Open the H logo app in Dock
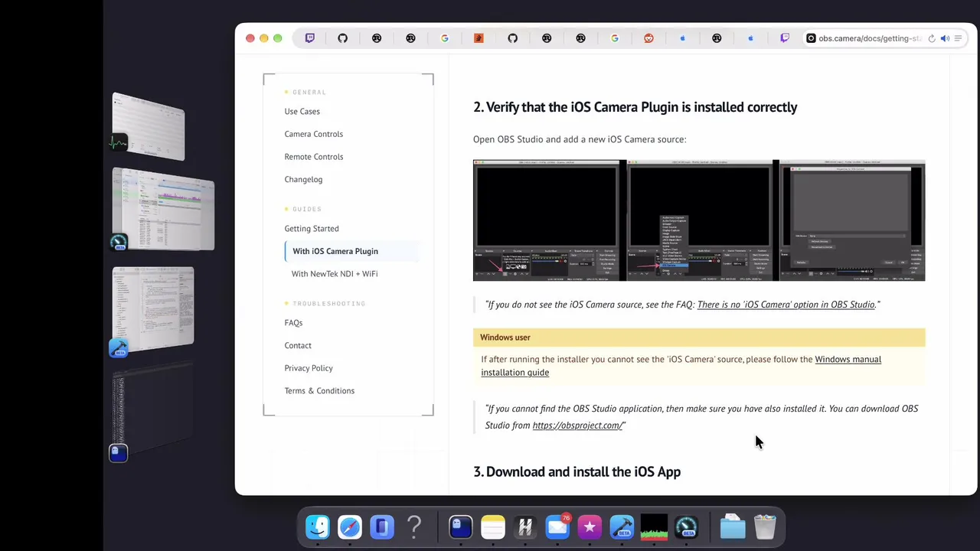 click(525, 527)
